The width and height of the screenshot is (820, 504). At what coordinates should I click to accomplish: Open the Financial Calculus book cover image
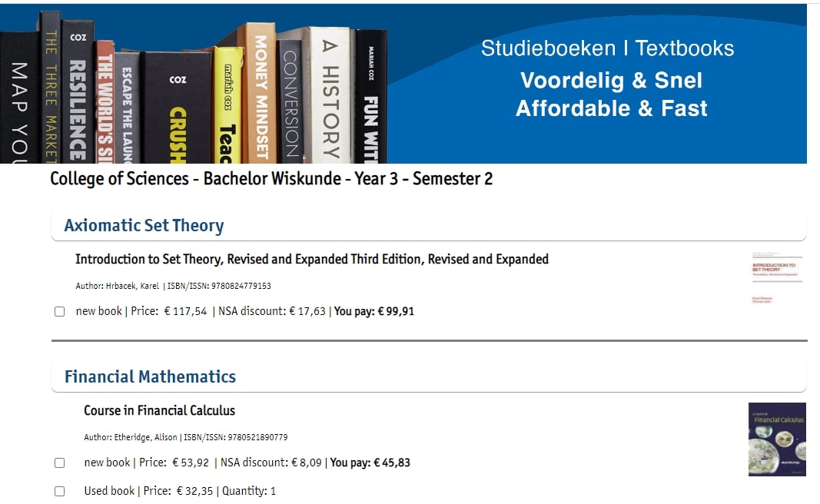click(777, 439)
